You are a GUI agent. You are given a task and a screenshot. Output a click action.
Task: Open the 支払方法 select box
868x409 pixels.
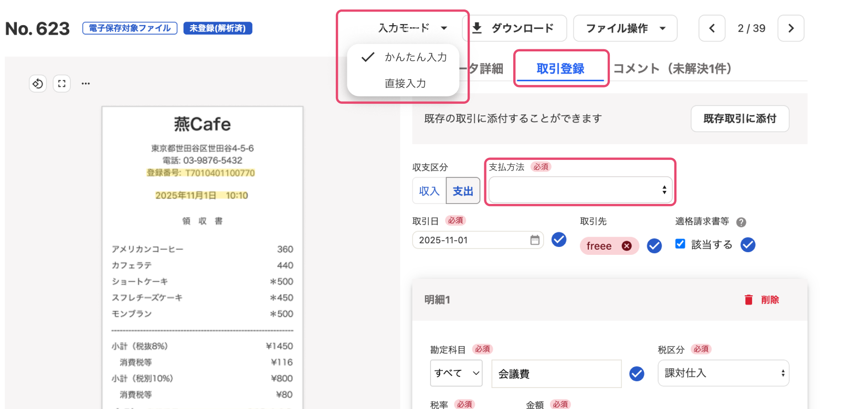[580, 190]
